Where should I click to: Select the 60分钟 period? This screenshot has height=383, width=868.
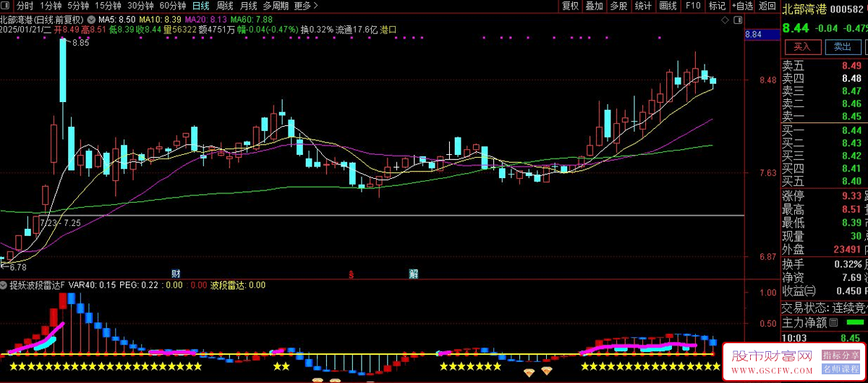point(172,6)
